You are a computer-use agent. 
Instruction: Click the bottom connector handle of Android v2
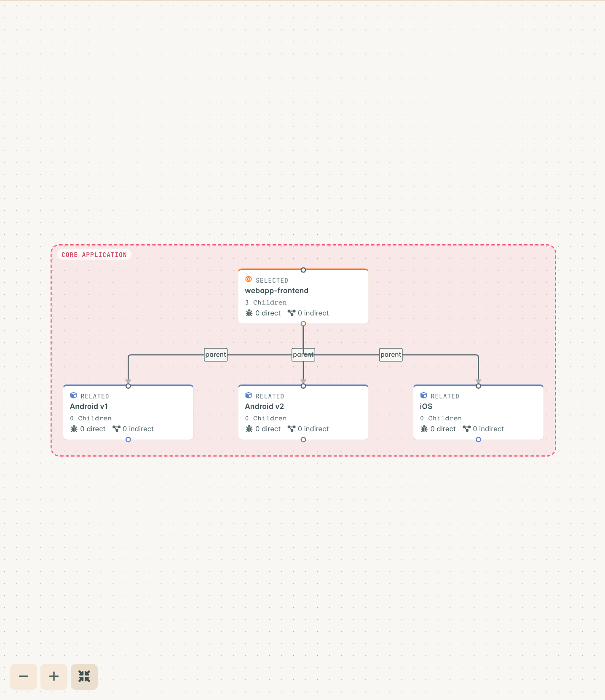(x=303, y=440)
